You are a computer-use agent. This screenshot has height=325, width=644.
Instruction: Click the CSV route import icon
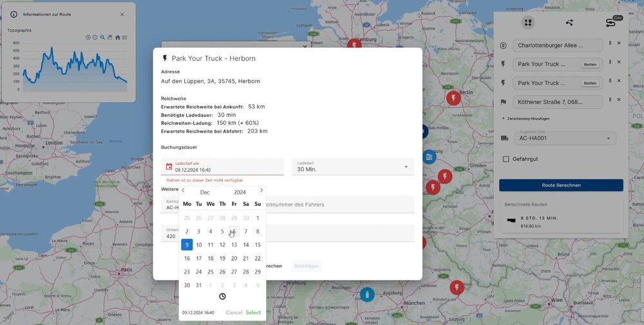pyautogui.click(x=611, y=23)
